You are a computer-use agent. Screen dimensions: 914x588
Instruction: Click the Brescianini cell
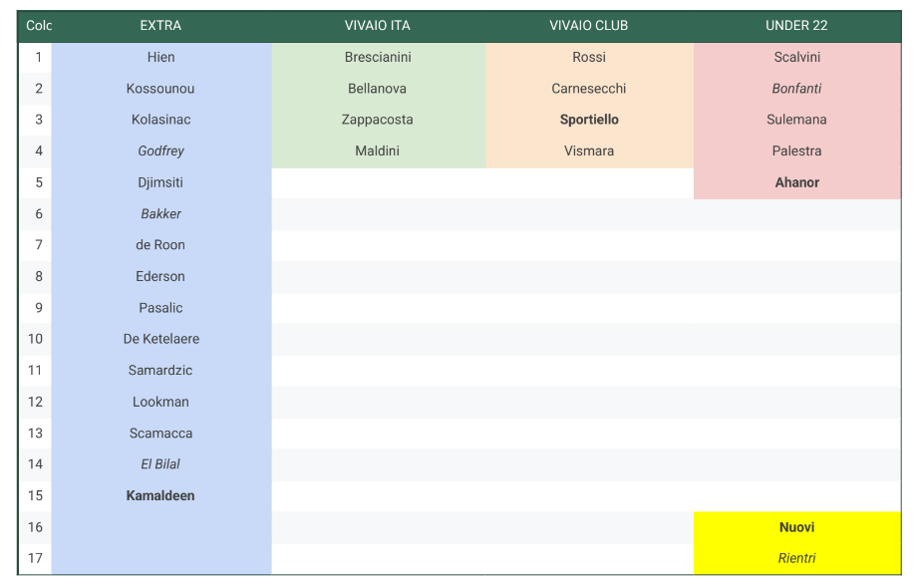pyautogui.click(x=378, y=58)
